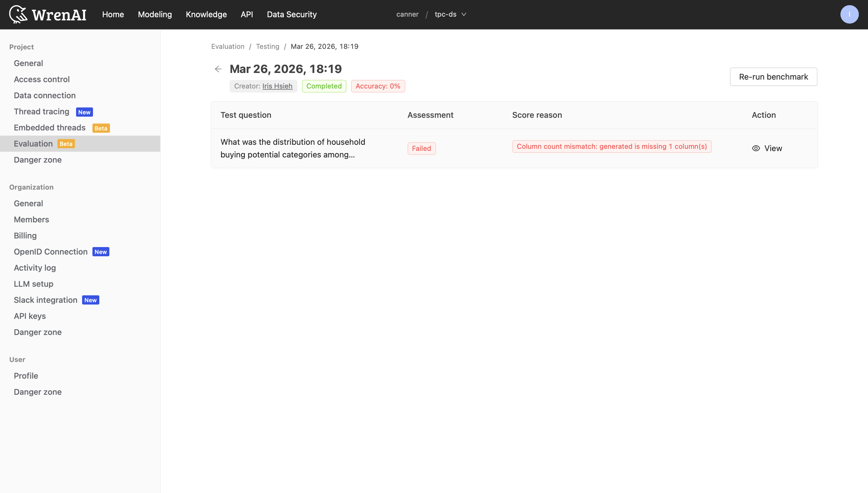
Task: Select Embedded threads Beta item
Action: click(49, 128)
